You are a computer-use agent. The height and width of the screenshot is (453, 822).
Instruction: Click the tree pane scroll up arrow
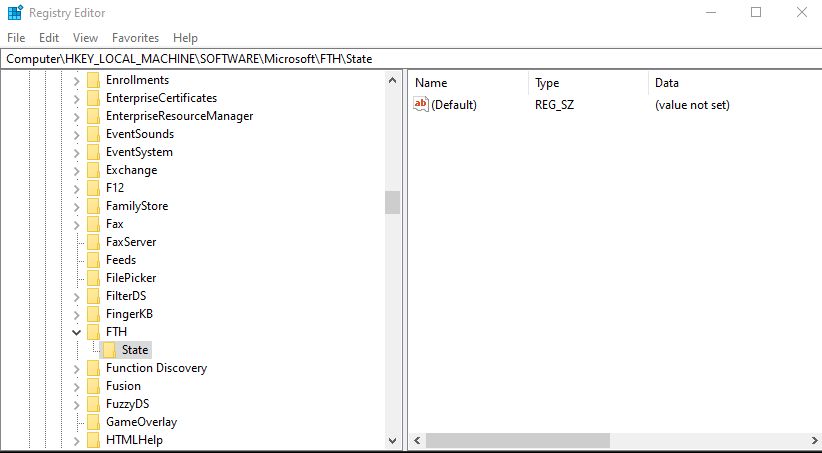click(x=392, y=80)
